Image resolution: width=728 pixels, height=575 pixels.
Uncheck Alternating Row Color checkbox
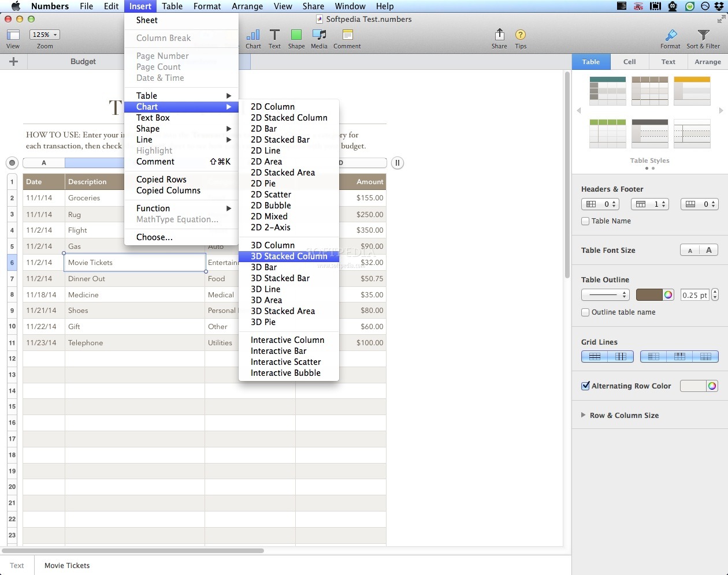585,386
